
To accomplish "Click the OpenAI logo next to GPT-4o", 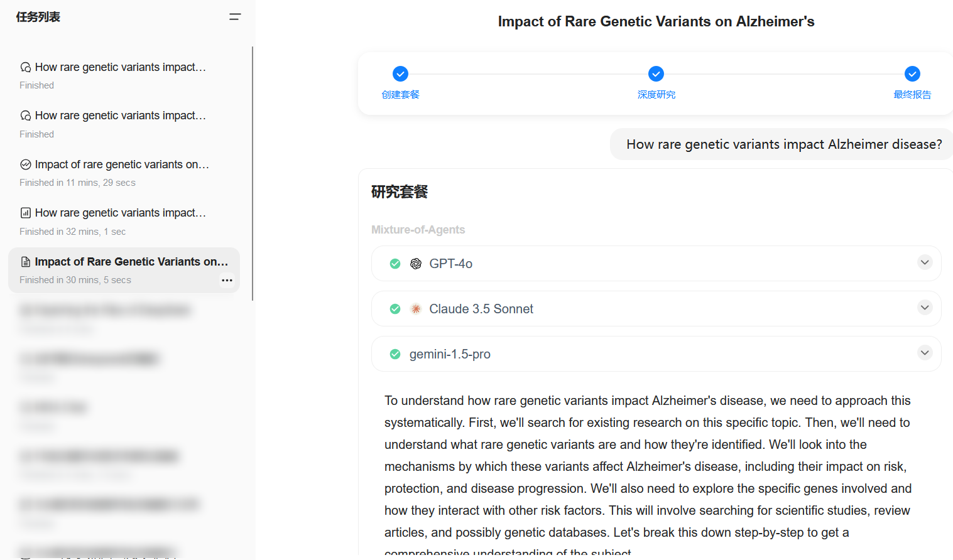I will [416, 264].
